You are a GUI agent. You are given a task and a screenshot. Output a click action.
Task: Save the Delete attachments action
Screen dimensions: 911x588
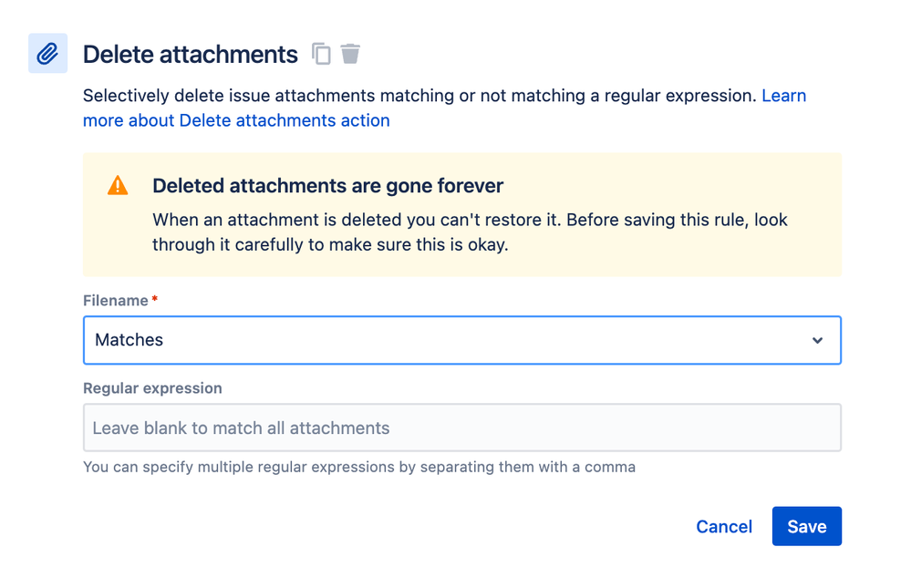click(806, 526)
